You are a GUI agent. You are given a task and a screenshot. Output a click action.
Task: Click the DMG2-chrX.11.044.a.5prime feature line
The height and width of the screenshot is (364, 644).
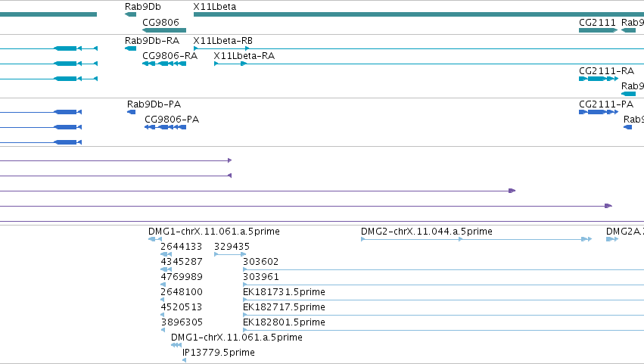pyautogui.click(x=476, y=239)
